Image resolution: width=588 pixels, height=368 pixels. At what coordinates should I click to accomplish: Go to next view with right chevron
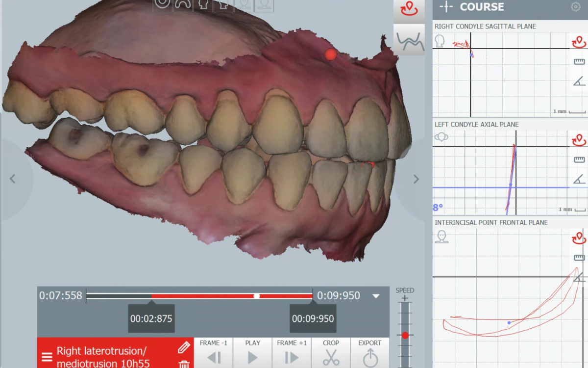[x=416, y=179]
